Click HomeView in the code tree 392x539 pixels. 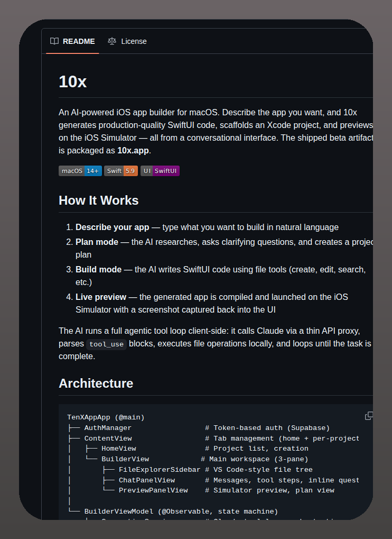point(119,449)
